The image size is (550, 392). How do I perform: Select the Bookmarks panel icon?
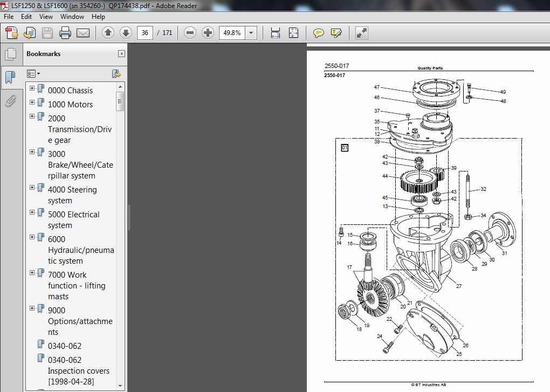tap(11, 77)
